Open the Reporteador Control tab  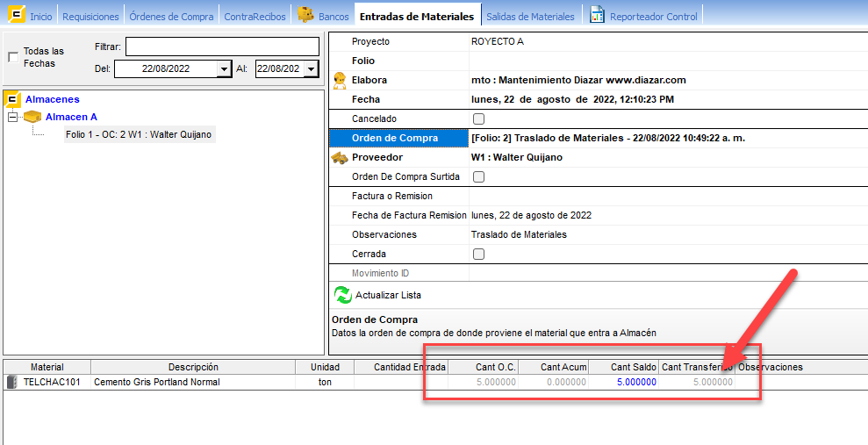point(653,17)
